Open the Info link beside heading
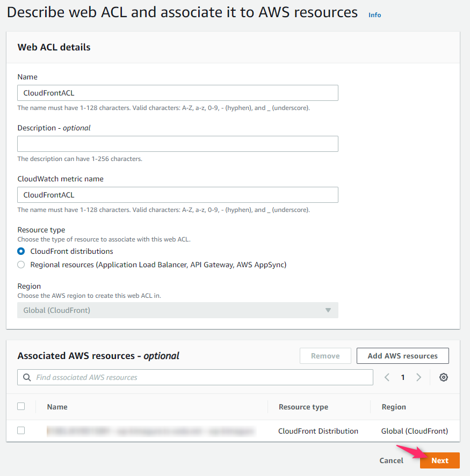 (374, 15)
